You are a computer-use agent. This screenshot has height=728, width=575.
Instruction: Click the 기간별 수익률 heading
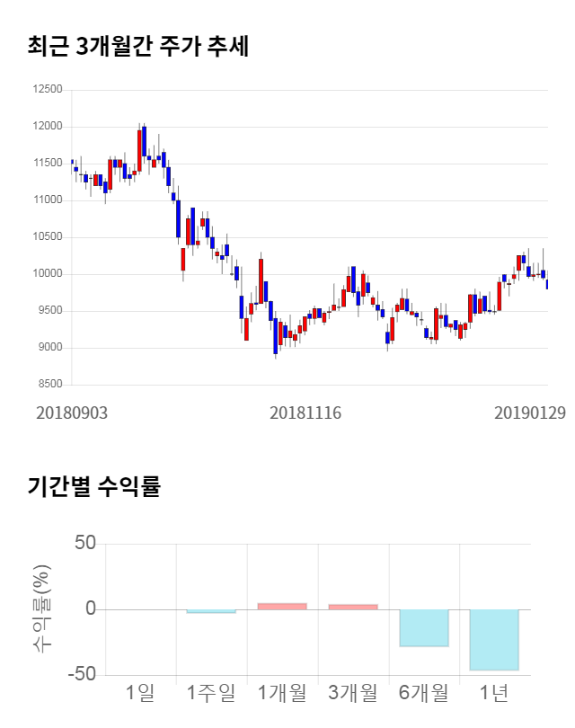coord(93,488)
